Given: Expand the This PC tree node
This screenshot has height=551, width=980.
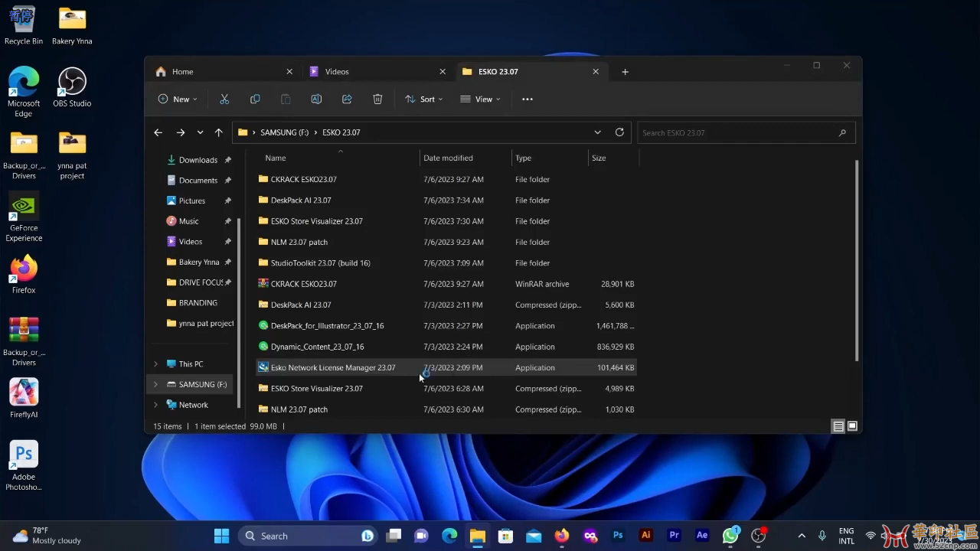Looking at the screenshot, I should click(x=155, y=364).
